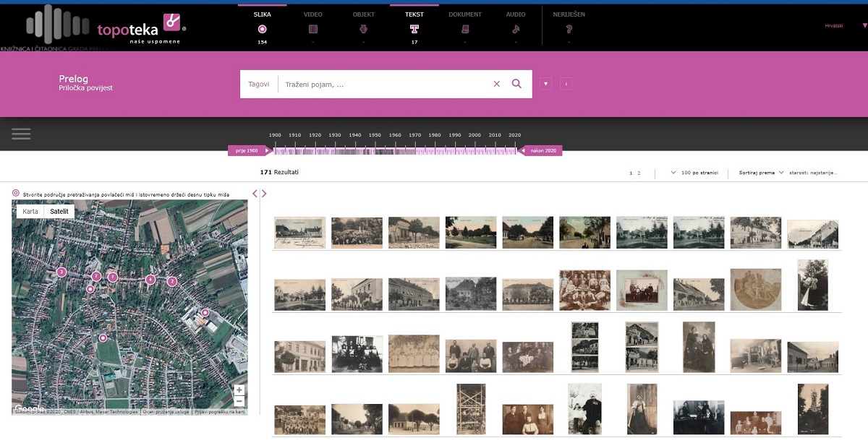Toggle the TEKST media type filter
The image size is (868, 443).
tap(414, 29)
